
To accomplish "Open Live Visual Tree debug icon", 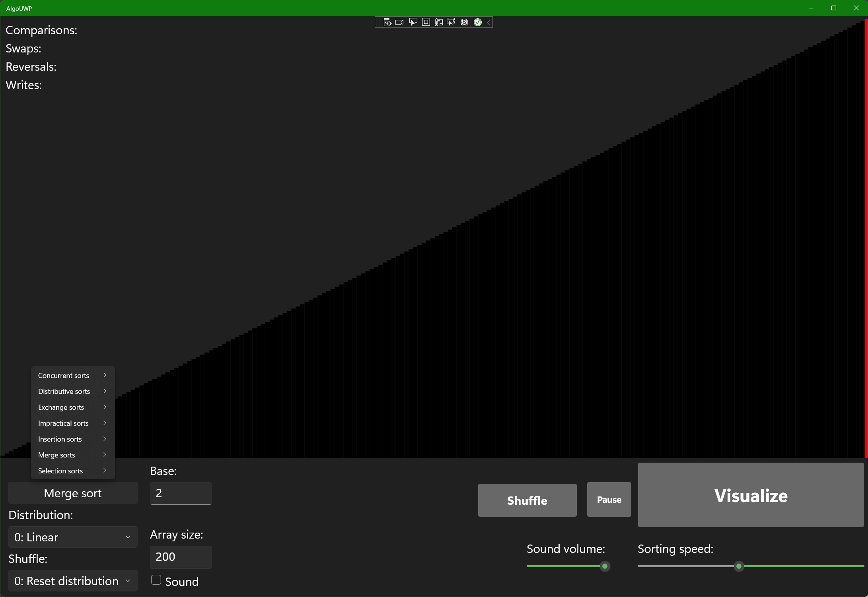I will coord(387,22).
